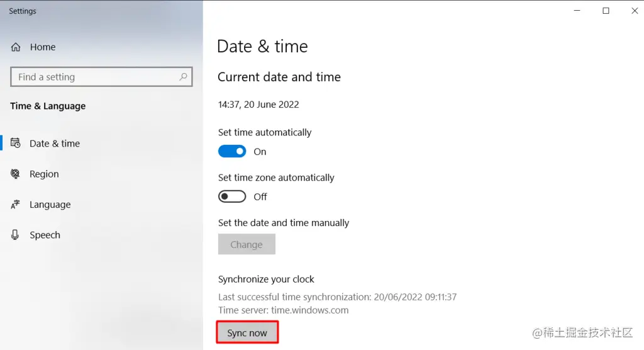Click the Home house icon
The image size is (644, 350).
tap(16, 47)
